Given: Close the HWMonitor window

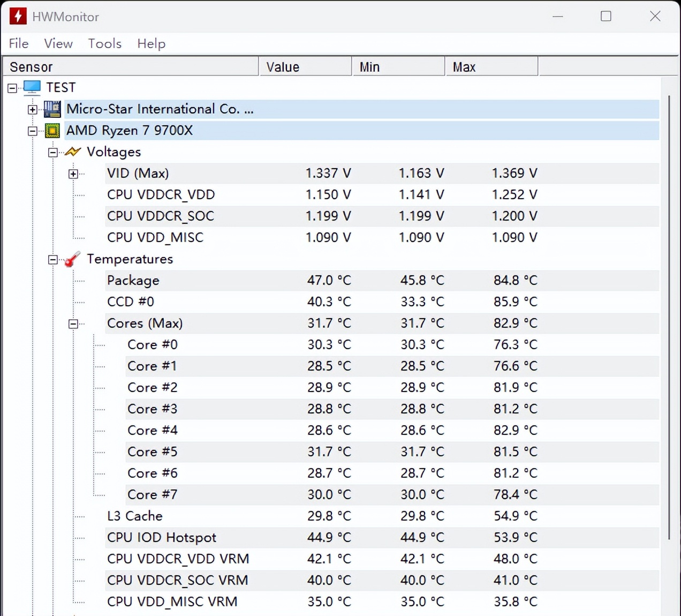Looking at the screenshot, I should coord(655,16).
